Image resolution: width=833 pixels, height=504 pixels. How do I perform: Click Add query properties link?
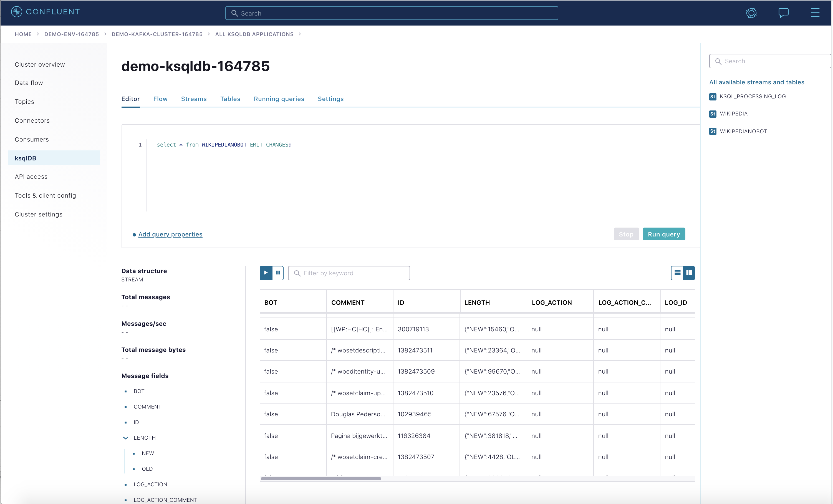[170, 234]
